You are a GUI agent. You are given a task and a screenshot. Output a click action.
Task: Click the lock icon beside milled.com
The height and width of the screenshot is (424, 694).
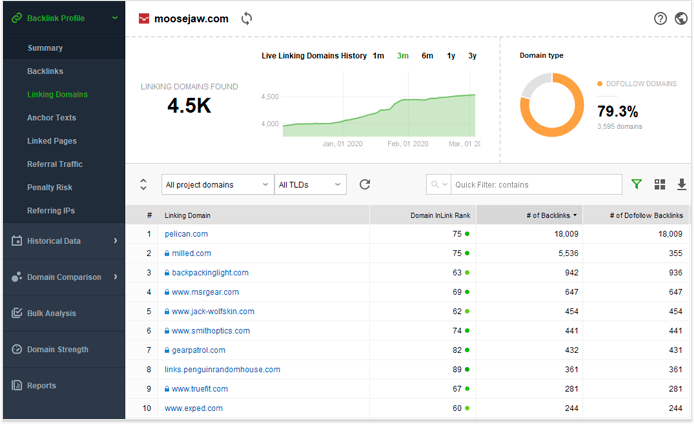[167, 253]
